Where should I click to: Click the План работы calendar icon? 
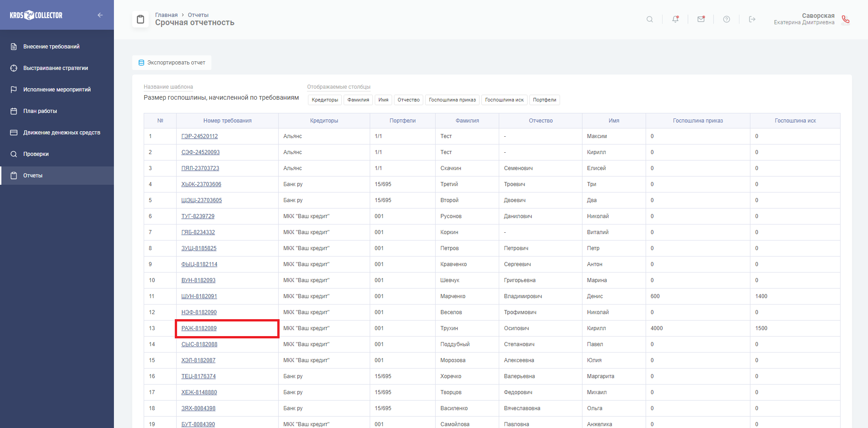(x=14, y=111)
